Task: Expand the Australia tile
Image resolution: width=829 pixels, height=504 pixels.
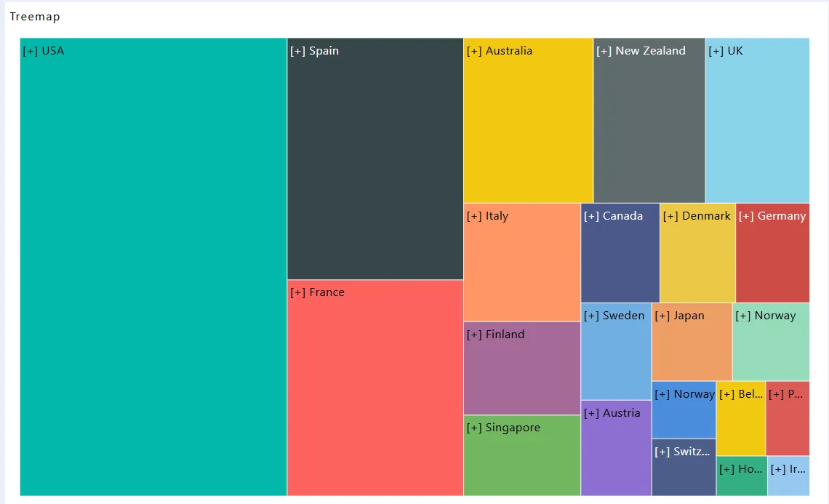Action: [528, 120]
